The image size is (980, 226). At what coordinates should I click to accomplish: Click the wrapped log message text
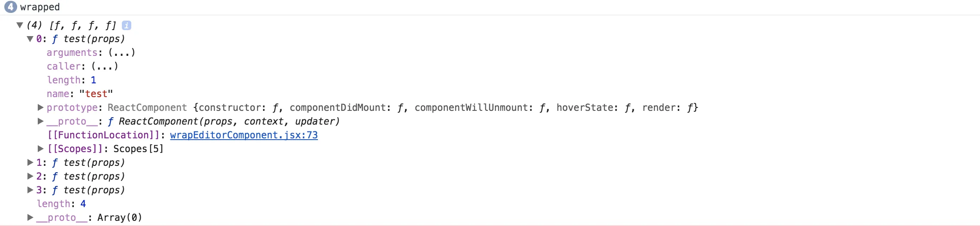(x=40, y=7)
